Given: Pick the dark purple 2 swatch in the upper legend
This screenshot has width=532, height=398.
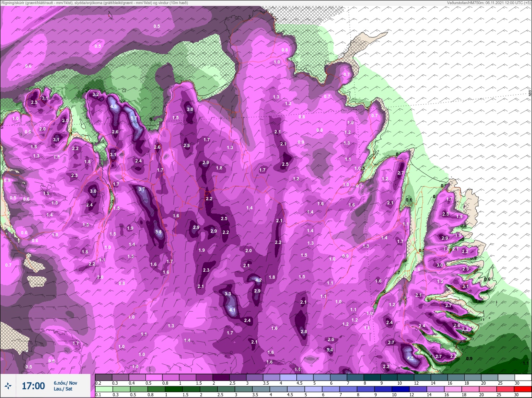Looking at the screenshot, I should (222, 378).
